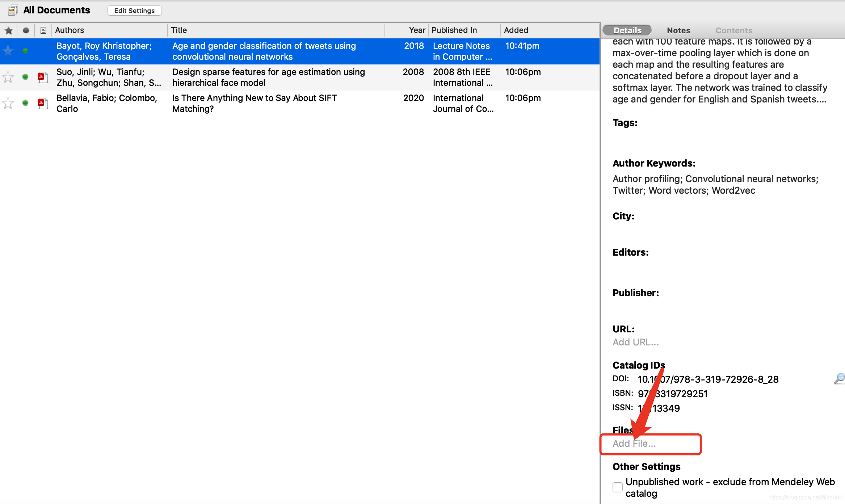Click Add URL... field
The image size is (845, 504).
click(x=635, y=342)
